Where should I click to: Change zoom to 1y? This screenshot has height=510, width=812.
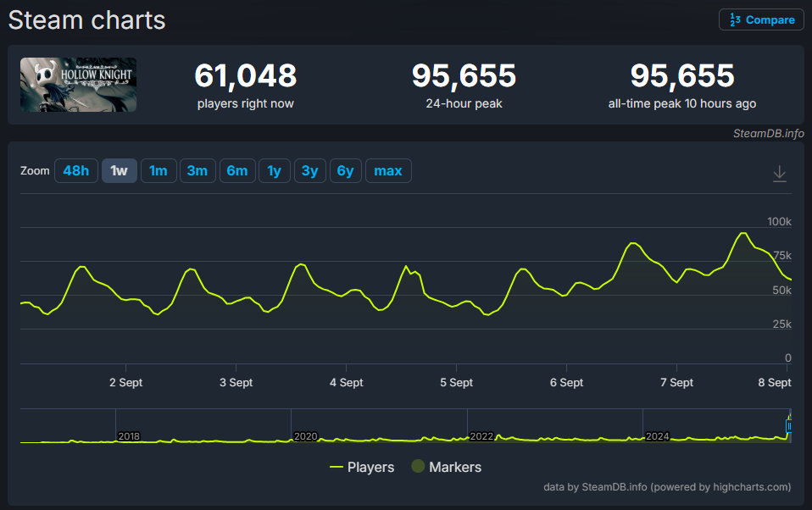coord(275,171)
